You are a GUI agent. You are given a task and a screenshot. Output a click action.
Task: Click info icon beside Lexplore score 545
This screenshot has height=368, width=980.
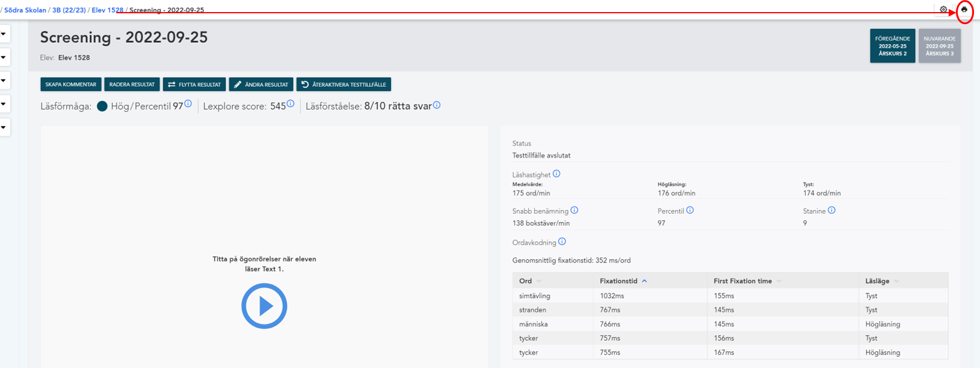tap(291, 104)
